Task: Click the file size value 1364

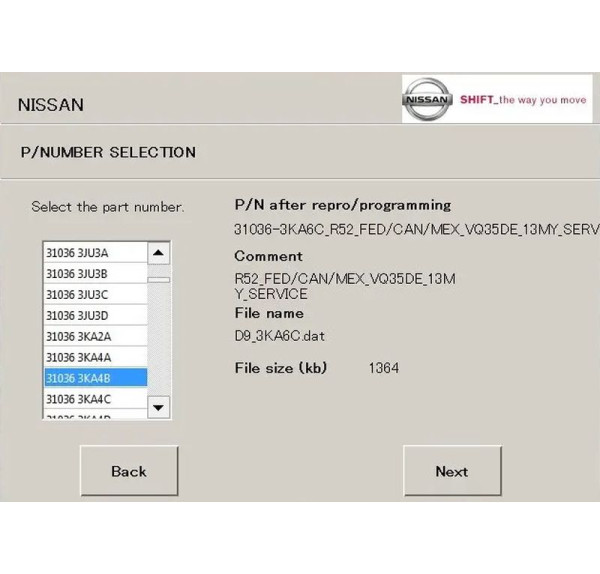Action: click(x=383, y=368)
